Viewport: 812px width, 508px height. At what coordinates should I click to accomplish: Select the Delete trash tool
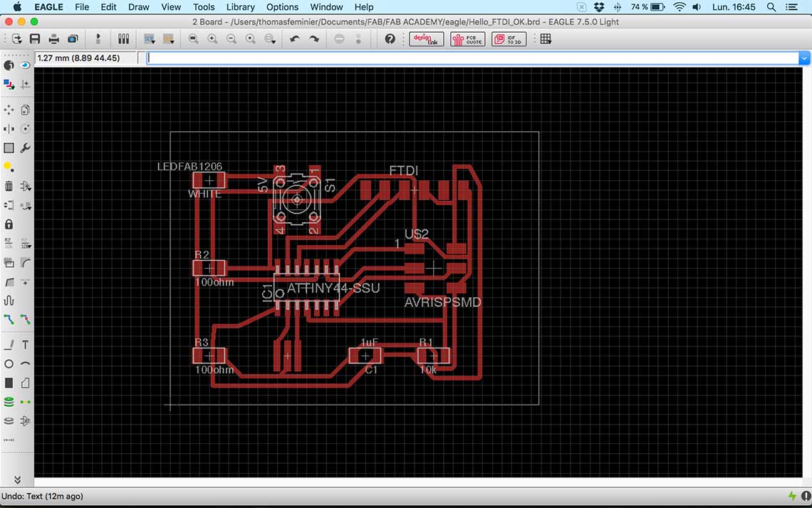[9, 186]
